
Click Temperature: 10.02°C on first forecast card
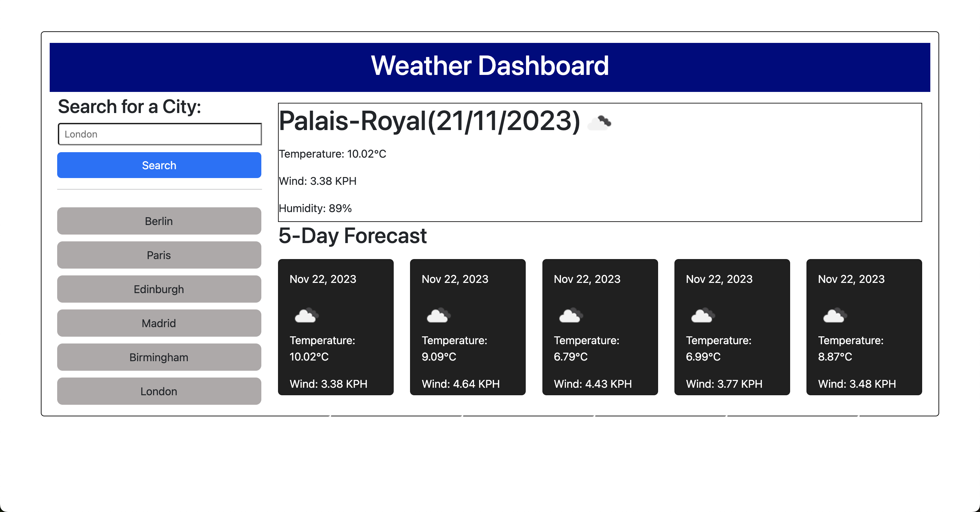[322, 348]
